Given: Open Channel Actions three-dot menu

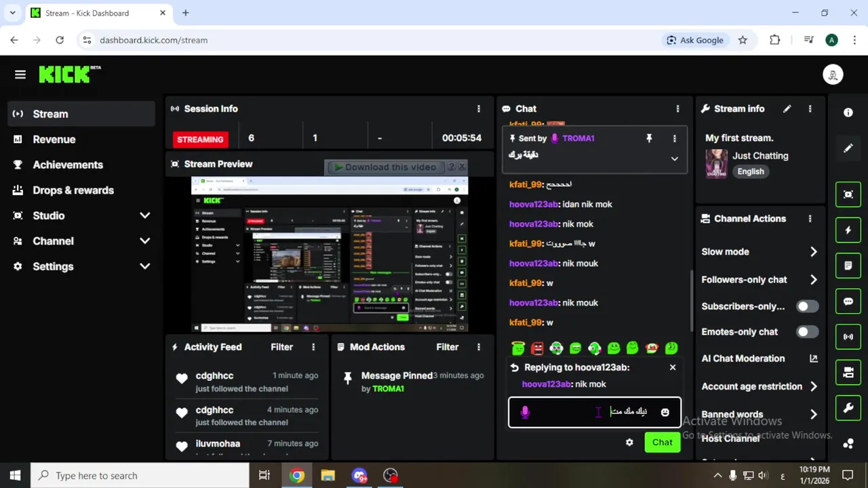Looking at the screenshot, I should click(x=810, y=218).
